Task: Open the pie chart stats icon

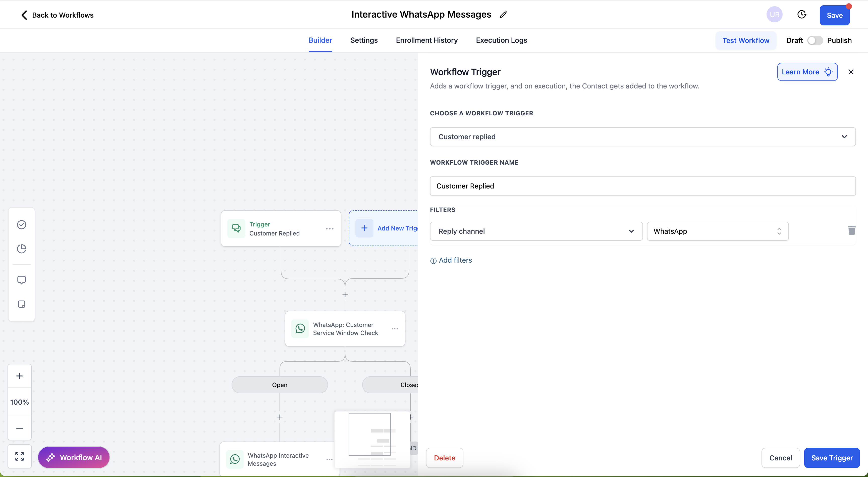Action: click(x=22, y=249)
